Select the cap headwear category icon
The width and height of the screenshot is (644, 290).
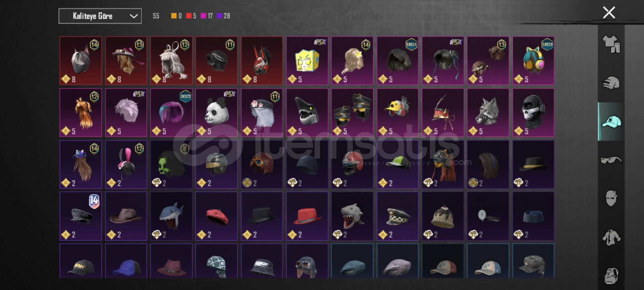(x=611, y=121)
